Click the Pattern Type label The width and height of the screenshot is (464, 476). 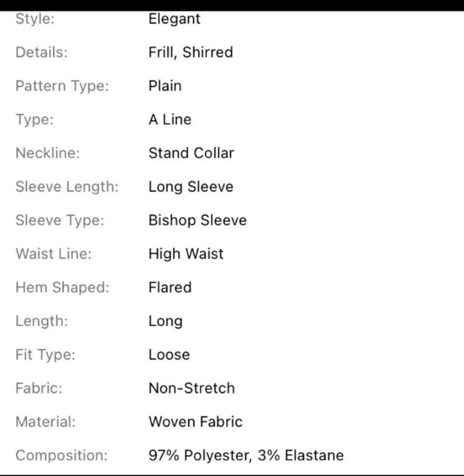62,86
